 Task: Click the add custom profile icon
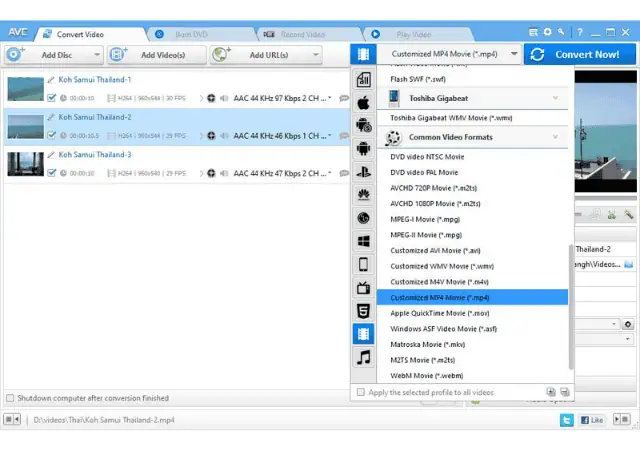(x=551, y=392)
